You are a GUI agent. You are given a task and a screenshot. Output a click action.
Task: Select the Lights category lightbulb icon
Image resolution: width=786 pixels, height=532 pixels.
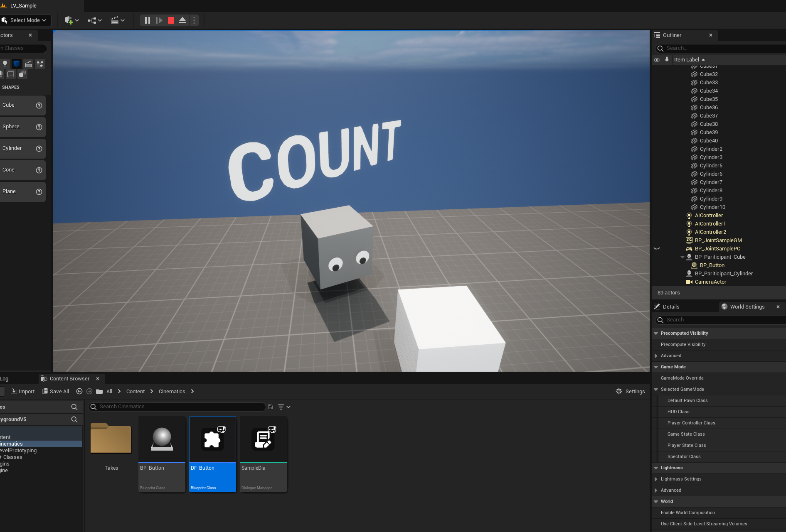click(x=5, y=64)
